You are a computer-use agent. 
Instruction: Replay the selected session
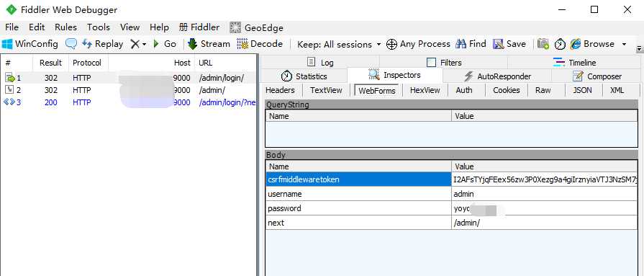coord(102,44)
